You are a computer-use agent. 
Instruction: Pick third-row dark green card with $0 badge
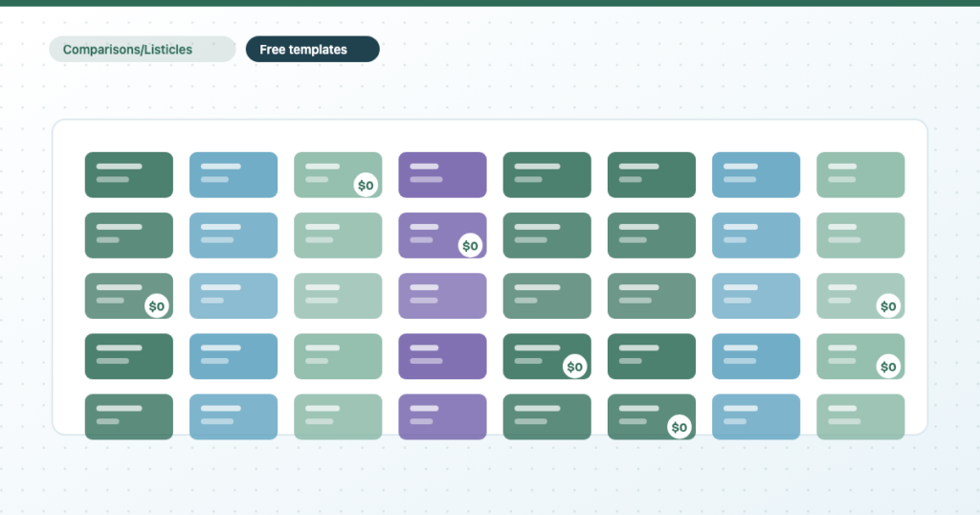(129, 296)
